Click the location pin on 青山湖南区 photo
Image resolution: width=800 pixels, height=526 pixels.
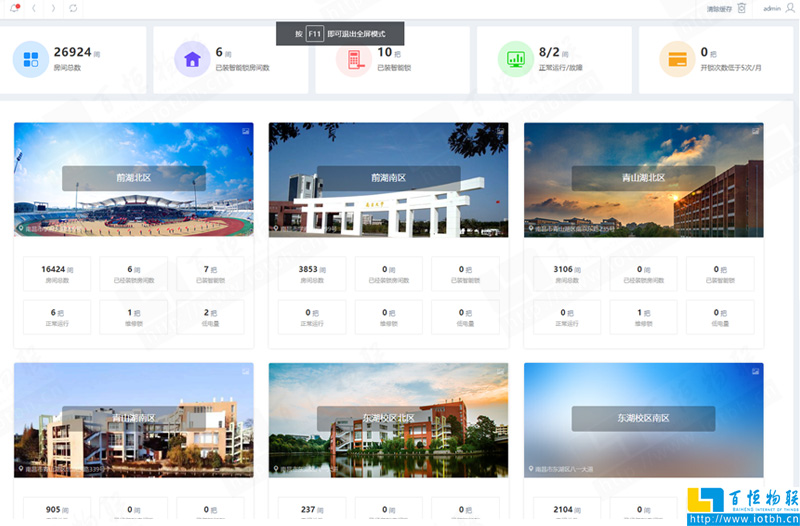point(21,469)
